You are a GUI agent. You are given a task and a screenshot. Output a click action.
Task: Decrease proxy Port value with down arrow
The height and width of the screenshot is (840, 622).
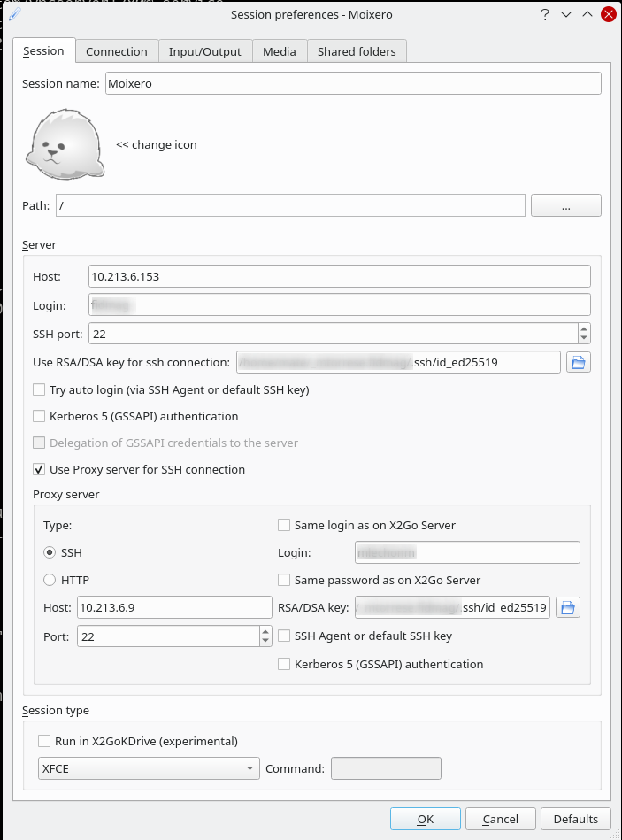265,641
